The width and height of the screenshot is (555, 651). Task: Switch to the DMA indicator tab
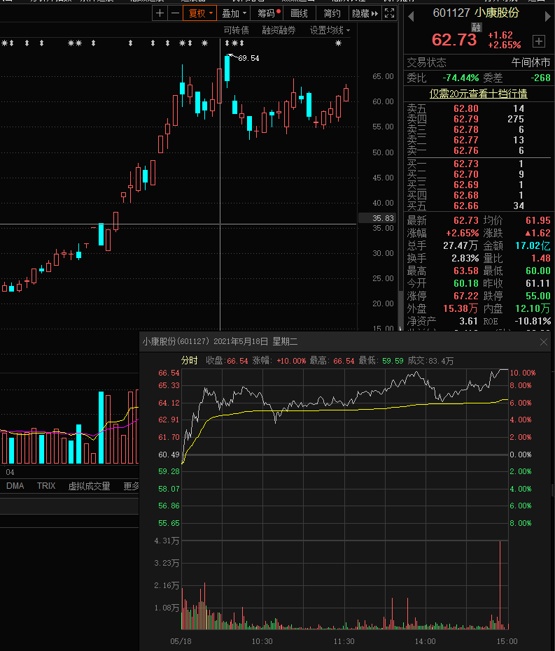coord(15,486)
